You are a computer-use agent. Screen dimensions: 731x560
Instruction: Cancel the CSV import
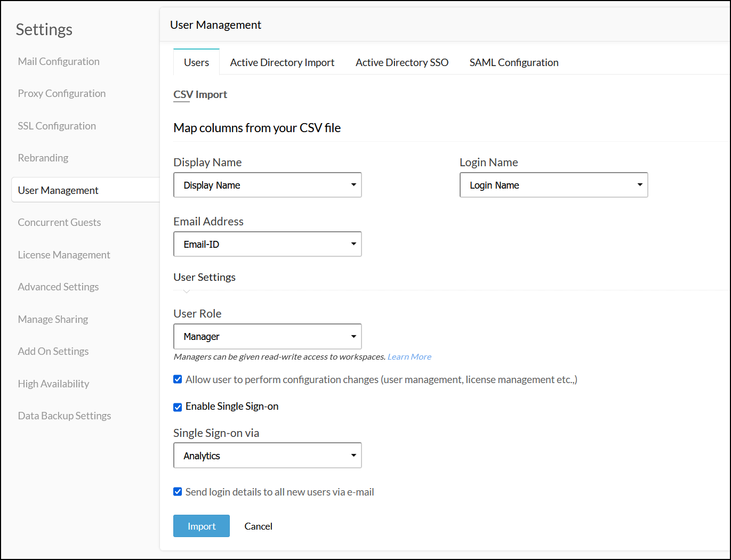(x=258, y=526)
